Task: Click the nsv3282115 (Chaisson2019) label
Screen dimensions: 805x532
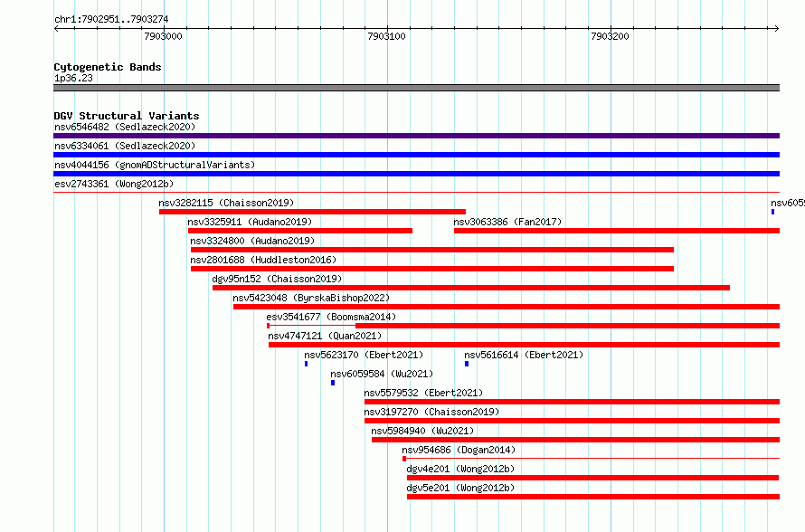Action: (226, 203)
